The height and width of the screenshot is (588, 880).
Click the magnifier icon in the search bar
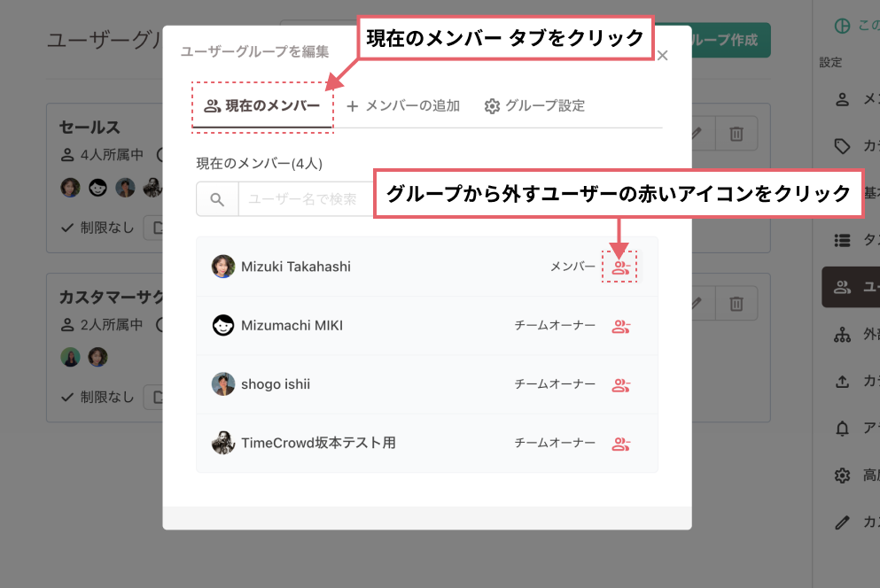217,198
